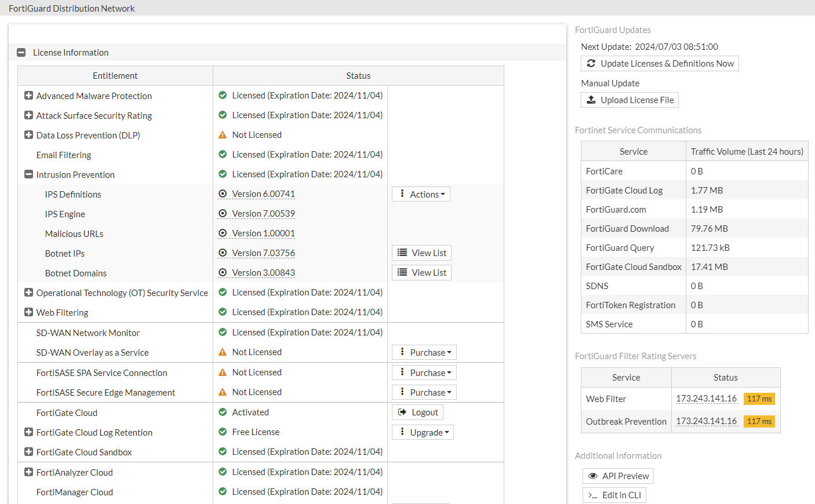Click Botnet Domains Version 3.00843 link

click(263, 273)
